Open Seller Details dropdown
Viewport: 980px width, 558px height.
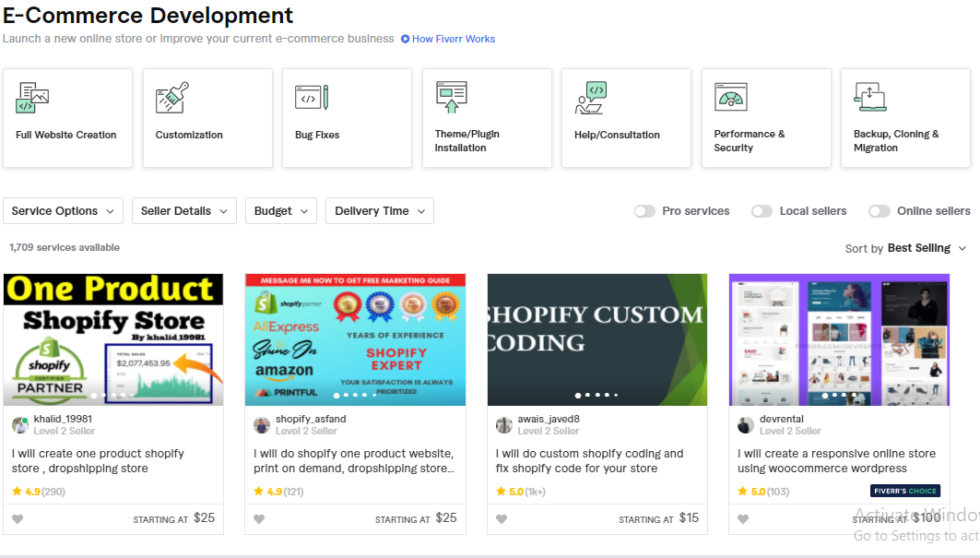tap(184, 211)
